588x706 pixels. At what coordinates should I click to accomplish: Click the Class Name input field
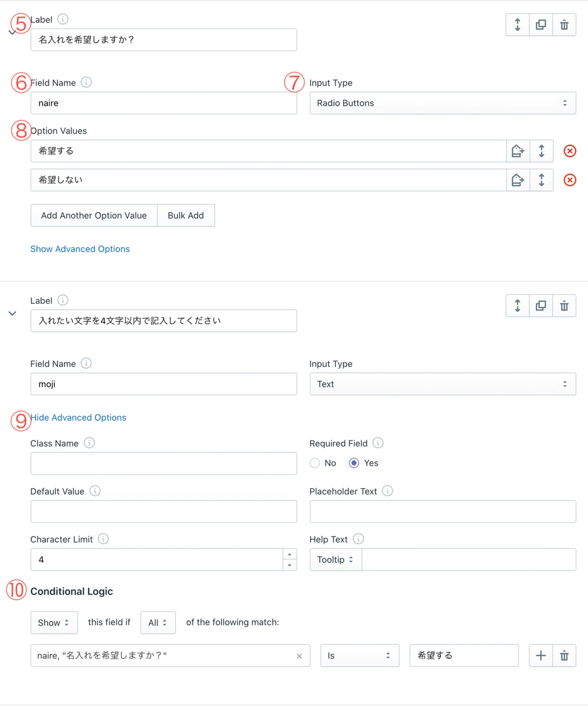(164, 463)
